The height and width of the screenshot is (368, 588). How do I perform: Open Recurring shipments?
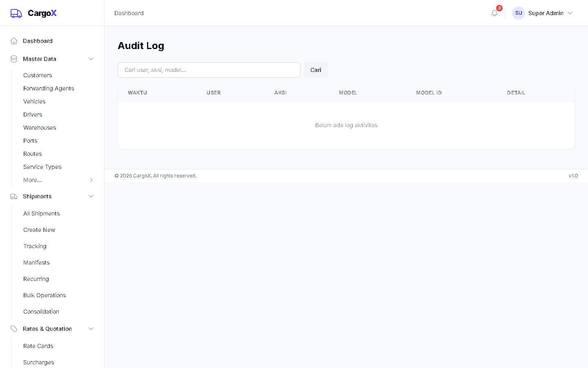(36, 279)
